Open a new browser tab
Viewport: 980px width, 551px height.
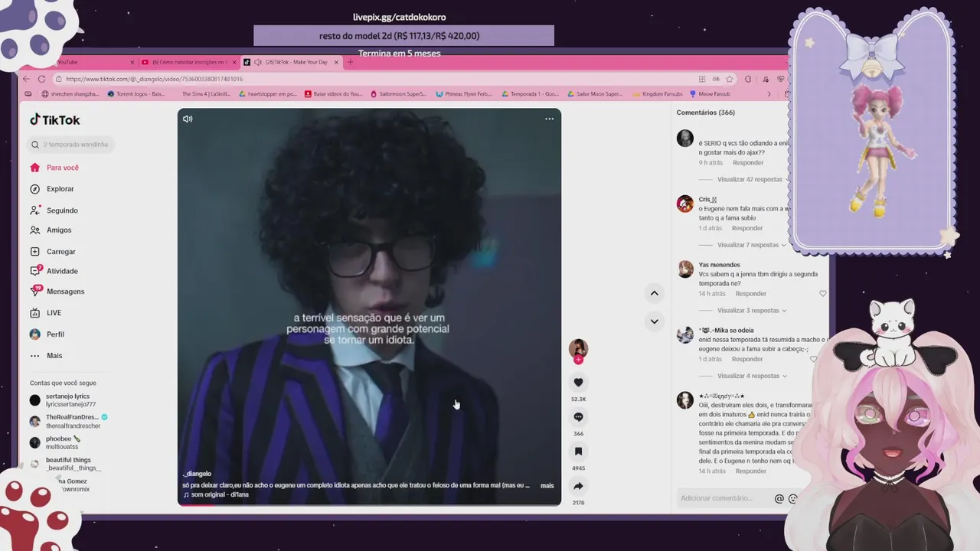coord(350,62)
